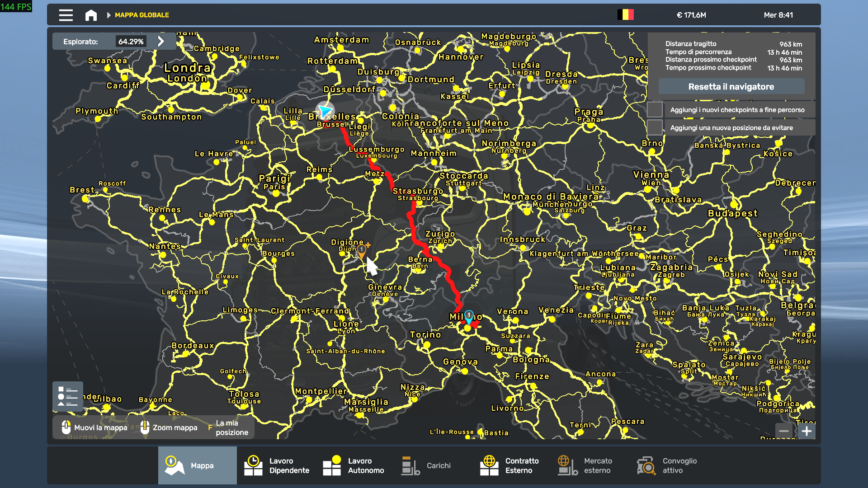Click the Belgian flag icon
The height and width of the screenshot is (488, 868).
pos(626,15)
